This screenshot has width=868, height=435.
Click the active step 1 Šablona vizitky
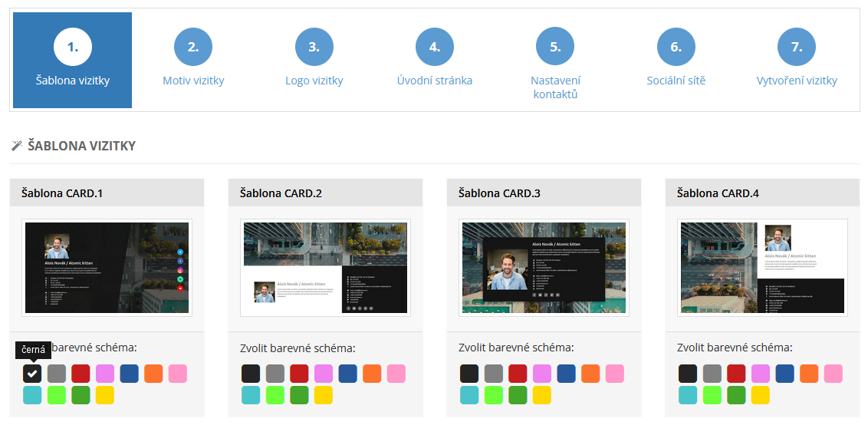click(72, 60)
